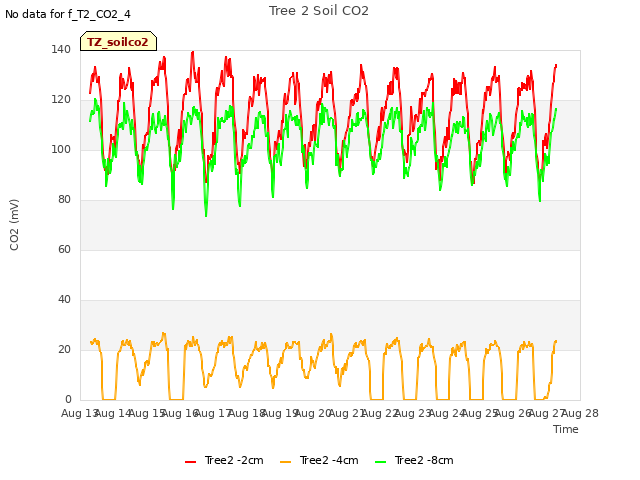Screen dimensions: 640x480
Task: Click the 'No data for f_T2_CO2_4' message
Action: (68, 14)
